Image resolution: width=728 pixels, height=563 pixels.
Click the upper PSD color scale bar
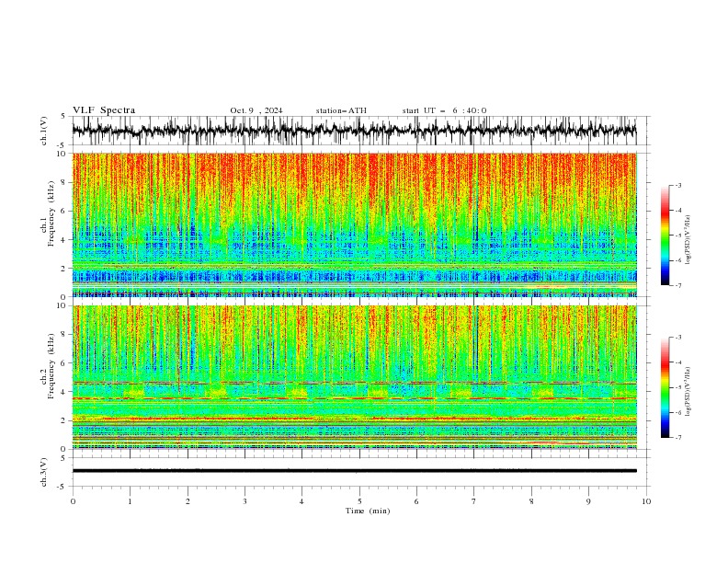coord(665,236)
